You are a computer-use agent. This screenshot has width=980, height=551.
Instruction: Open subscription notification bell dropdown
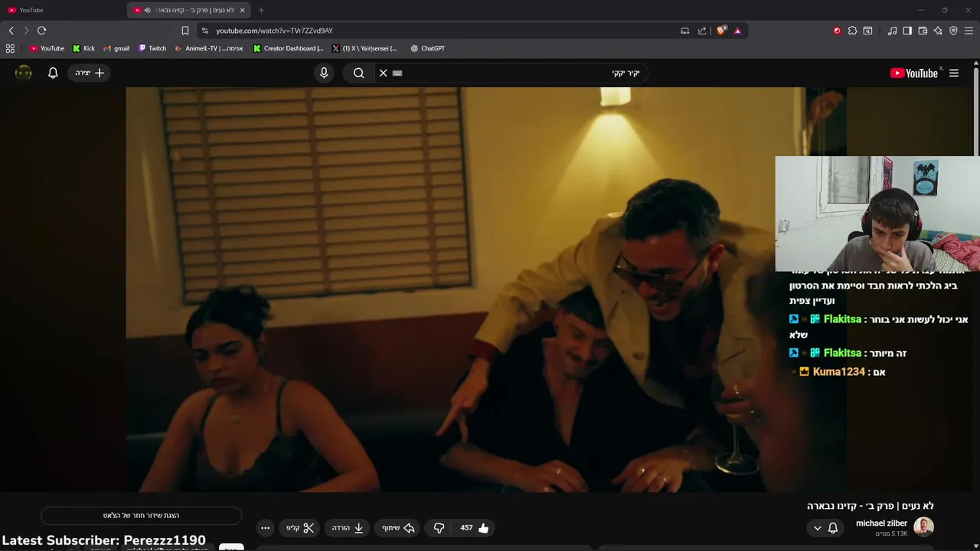[825, 528]
